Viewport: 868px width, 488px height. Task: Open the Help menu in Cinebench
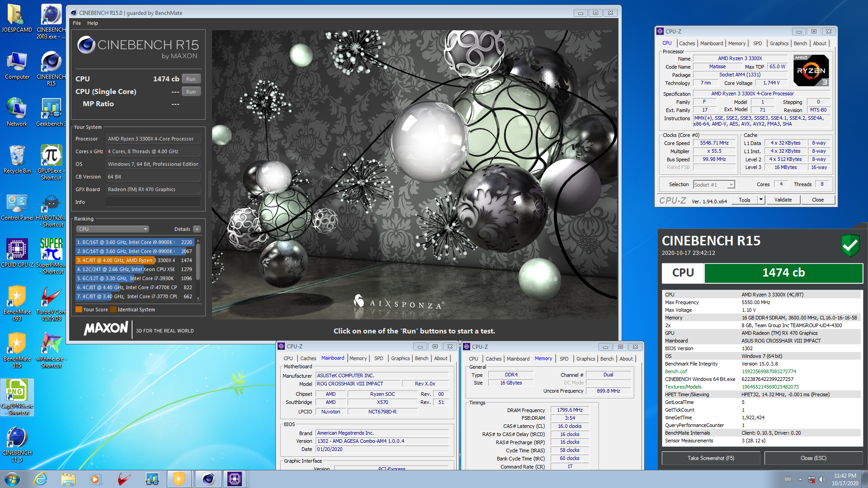pyautogui.click(x=93, y=23)
